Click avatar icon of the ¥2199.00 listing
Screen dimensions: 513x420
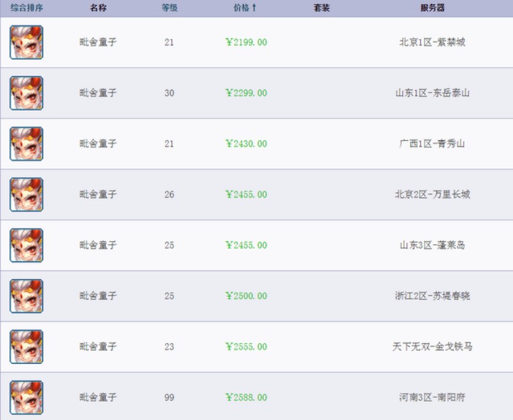(26, 43)
